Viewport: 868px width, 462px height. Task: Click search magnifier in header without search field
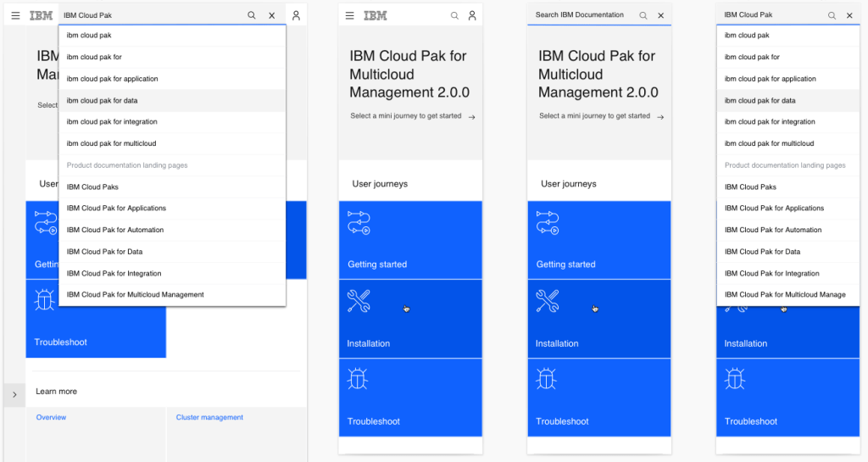[454, 15]
